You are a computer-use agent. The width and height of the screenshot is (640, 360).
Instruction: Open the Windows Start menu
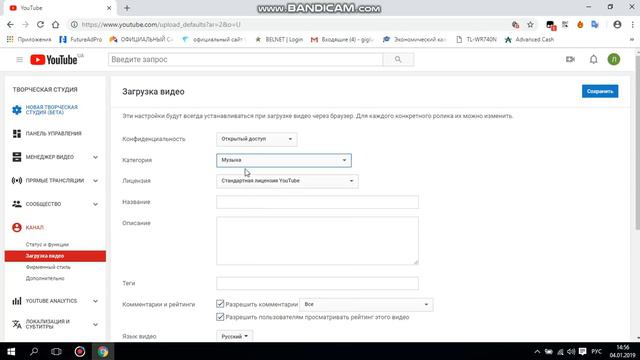click(x=11, y=351)
